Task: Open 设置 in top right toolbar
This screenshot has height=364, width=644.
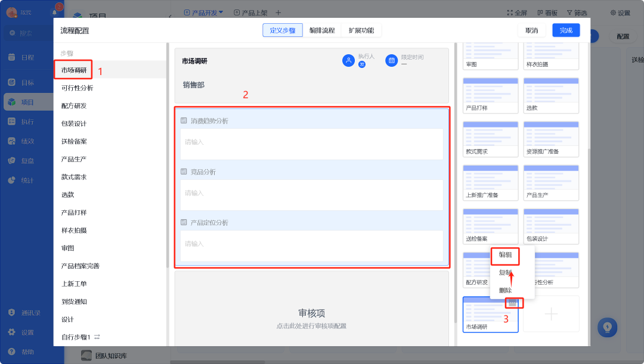Action: pyautogui.click(x=620, y=13)
